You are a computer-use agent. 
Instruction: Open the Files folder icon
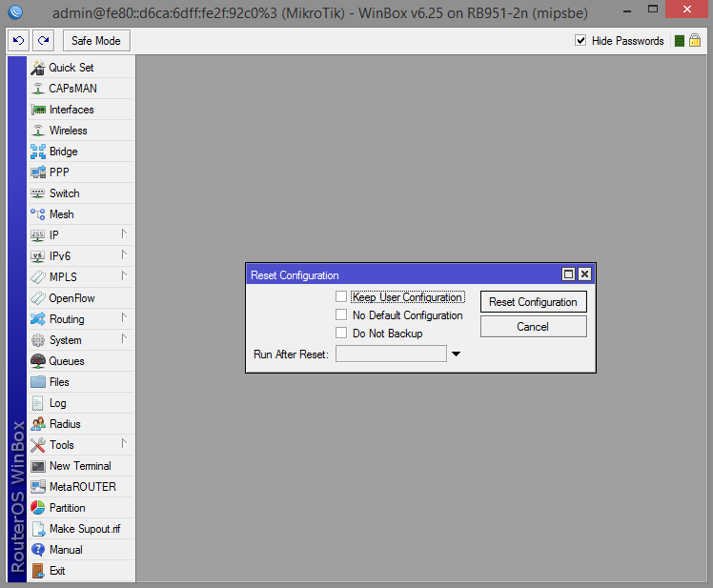tap(38, 382)
